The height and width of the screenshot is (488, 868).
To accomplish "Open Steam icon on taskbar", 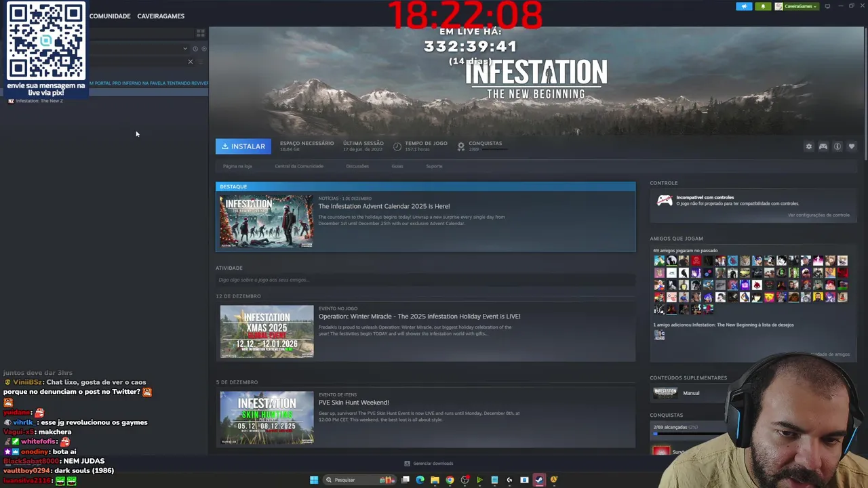I will (x=539, y=480).
